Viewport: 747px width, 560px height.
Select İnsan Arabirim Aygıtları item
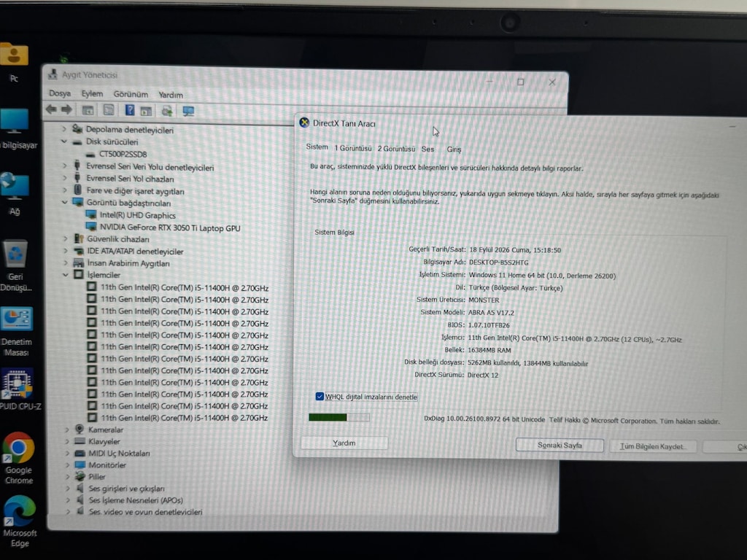coord(128,263)
